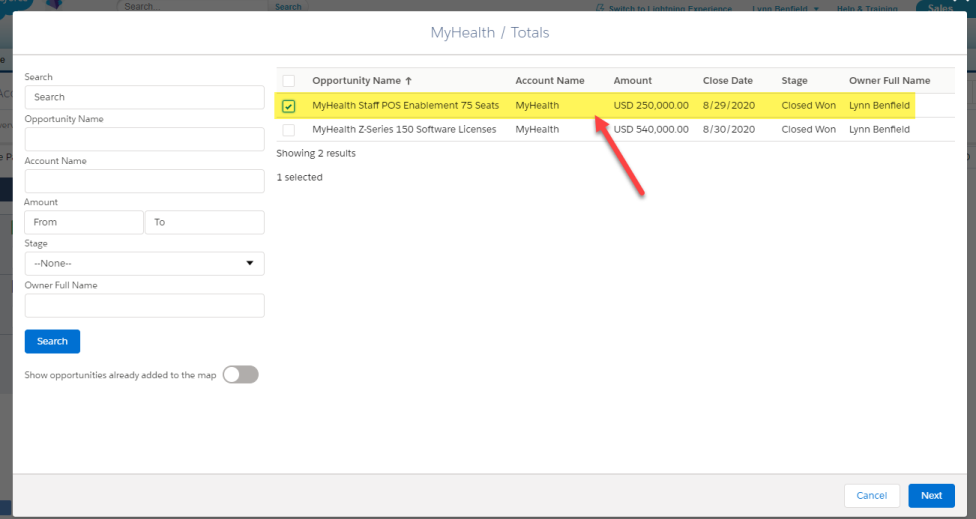Sort by Opportunity Name column header
The width and height of the screenshot is (976, 519).
pos(362,81)
